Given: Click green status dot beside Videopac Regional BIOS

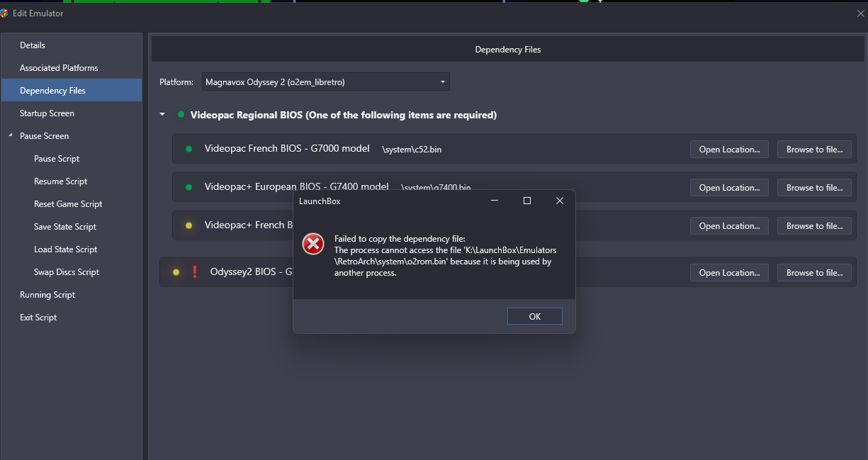Looking at the screenshot, I should (181, 115).
